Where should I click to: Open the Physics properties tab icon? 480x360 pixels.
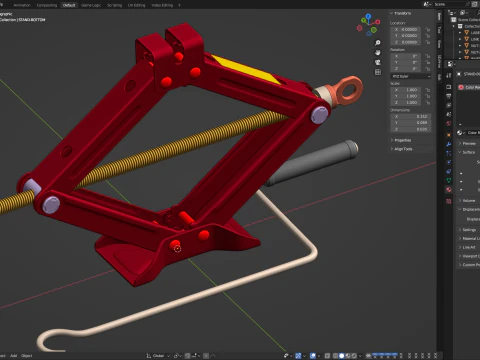449,162
